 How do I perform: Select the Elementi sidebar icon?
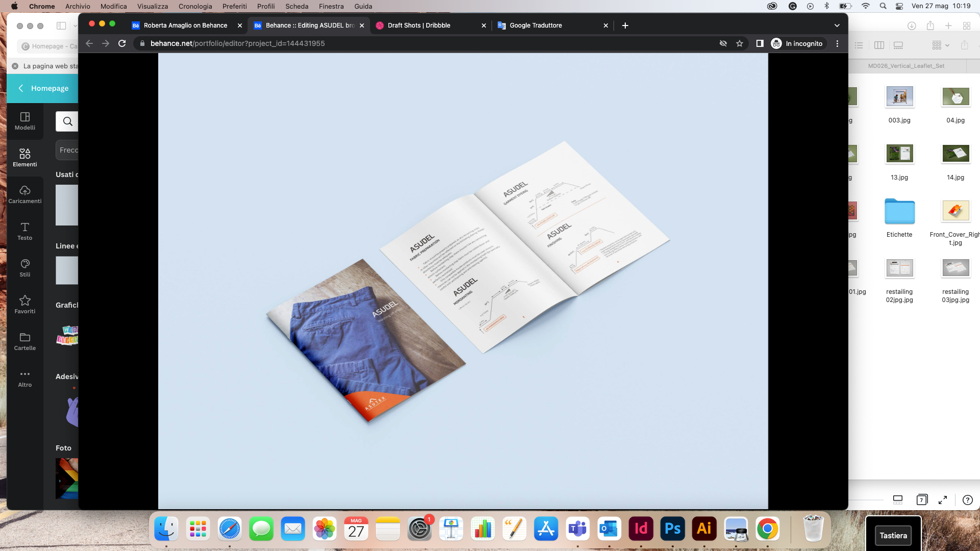point(24,158)
